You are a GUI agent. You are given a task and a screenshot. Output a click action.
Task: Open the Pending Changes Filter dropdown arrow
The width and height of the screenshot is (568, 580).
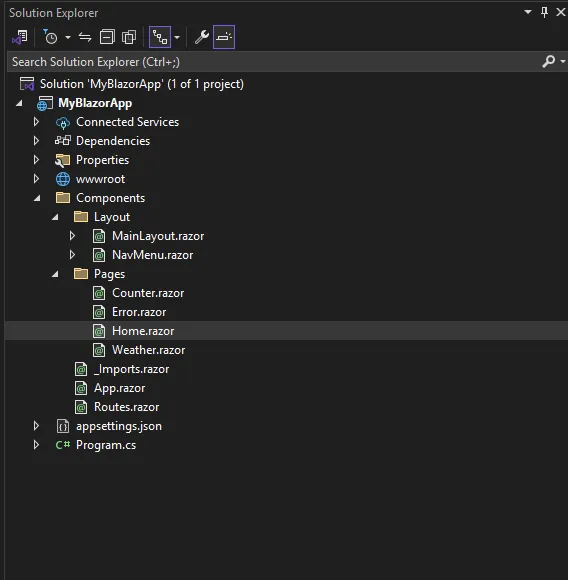point(68,37)
